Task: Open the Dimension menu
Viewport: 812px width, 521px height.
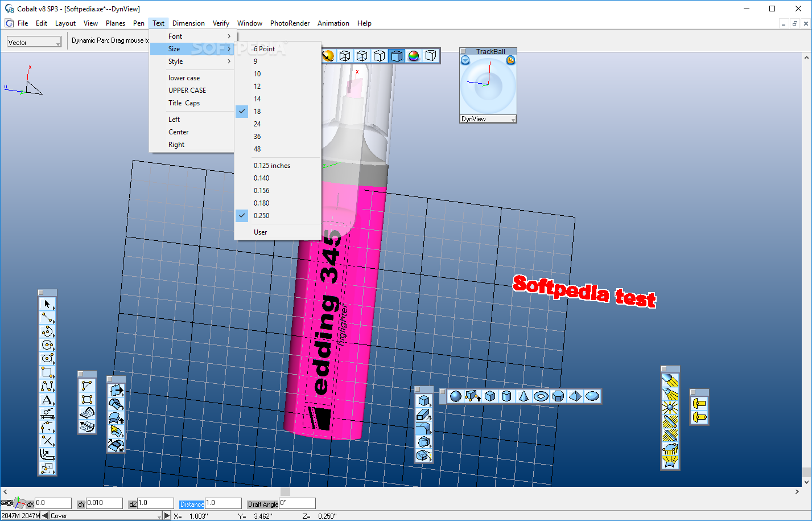Action: [188, 23]
